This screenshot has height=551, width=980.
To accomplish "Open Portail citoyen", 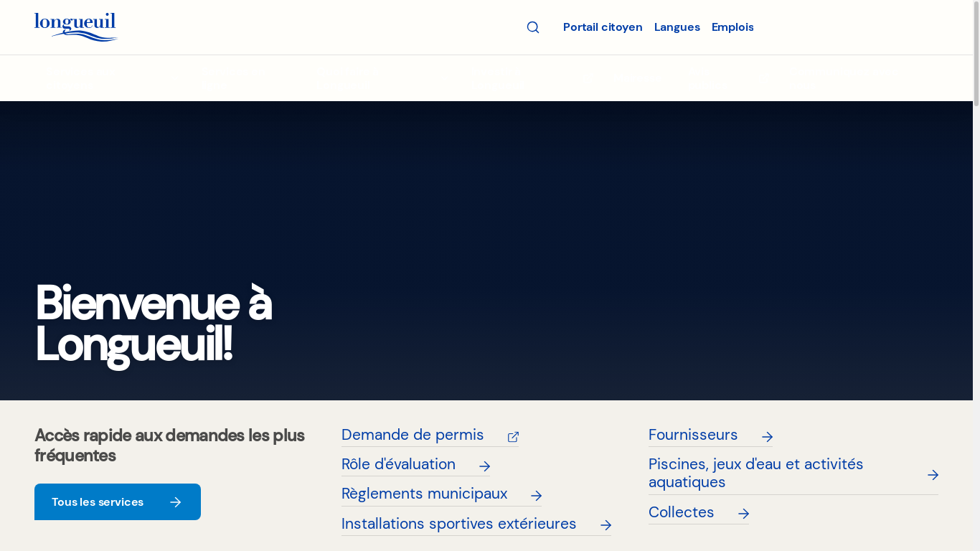I will pyautogui.click(x=603, y=27).
